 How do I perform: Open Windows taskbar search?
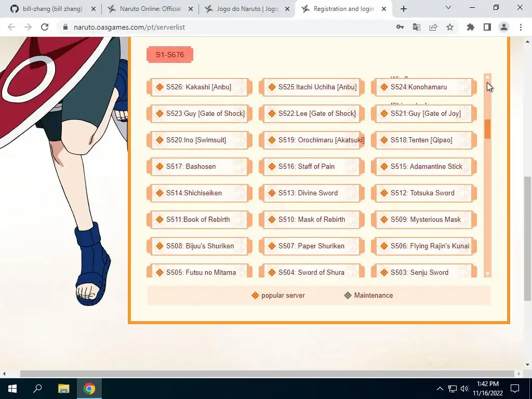coord(37,388)
